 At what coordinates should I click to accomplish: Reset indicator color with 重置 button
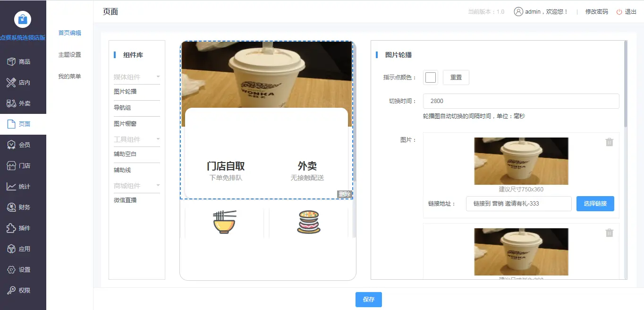tap(456, 77)
